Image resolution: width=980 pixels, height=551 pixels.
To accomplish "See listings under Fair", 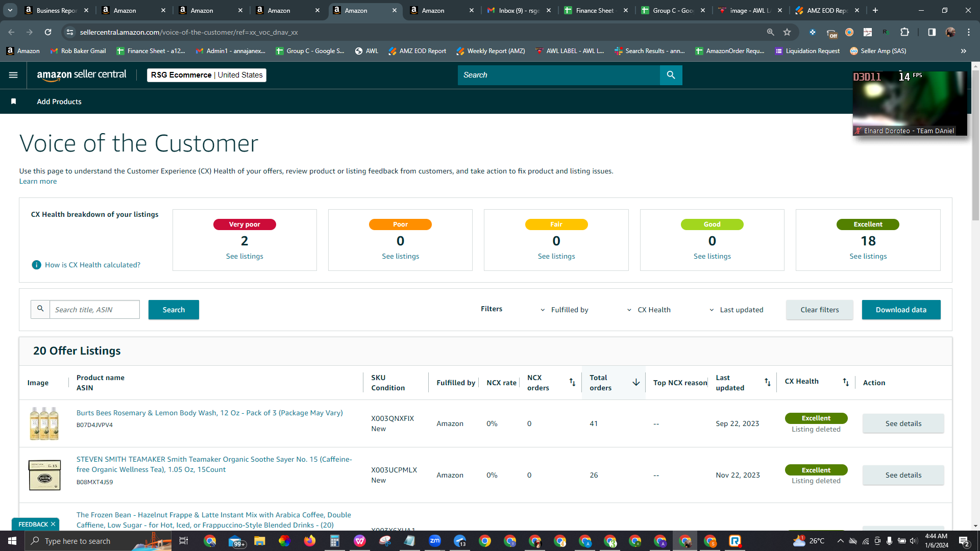I will (x=556, y=256).
